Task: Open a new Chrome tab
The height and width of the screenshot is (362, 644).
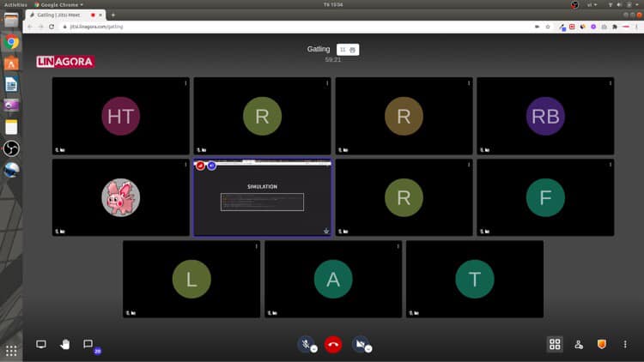Action: [113, 15]
